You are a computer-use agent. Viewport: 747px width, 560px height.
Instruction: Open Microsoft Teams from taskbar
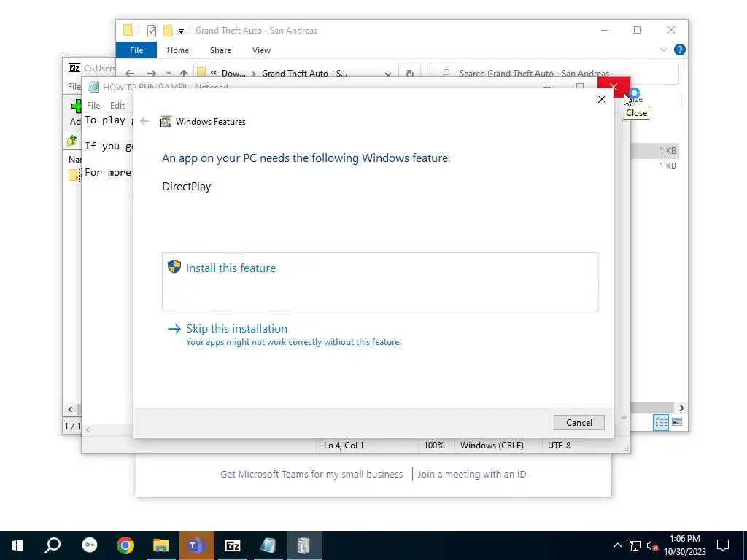click(x=197, y=545)
